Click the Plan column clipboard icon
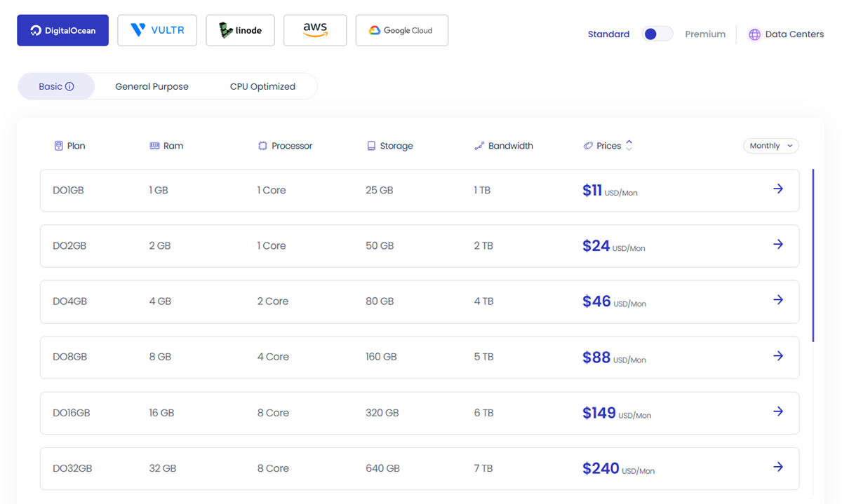Viewport: 842px width, 504px height. [x=59, y=145]
